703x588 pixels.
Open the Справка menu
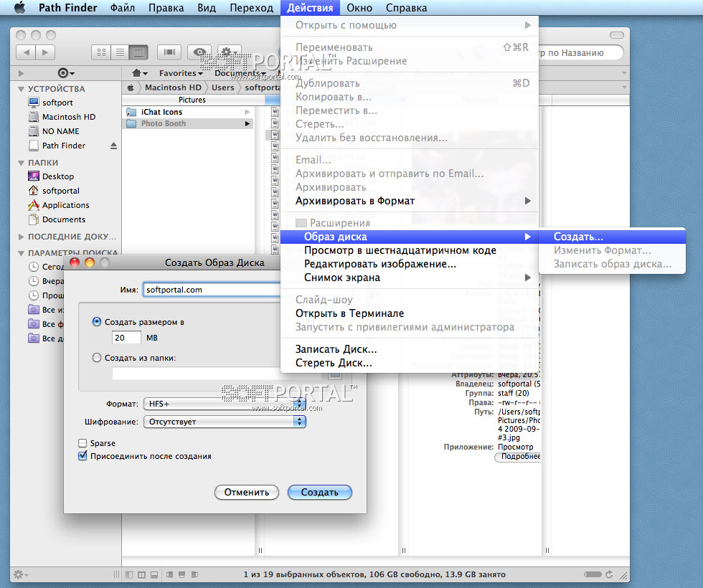click(x=406, y=8)
